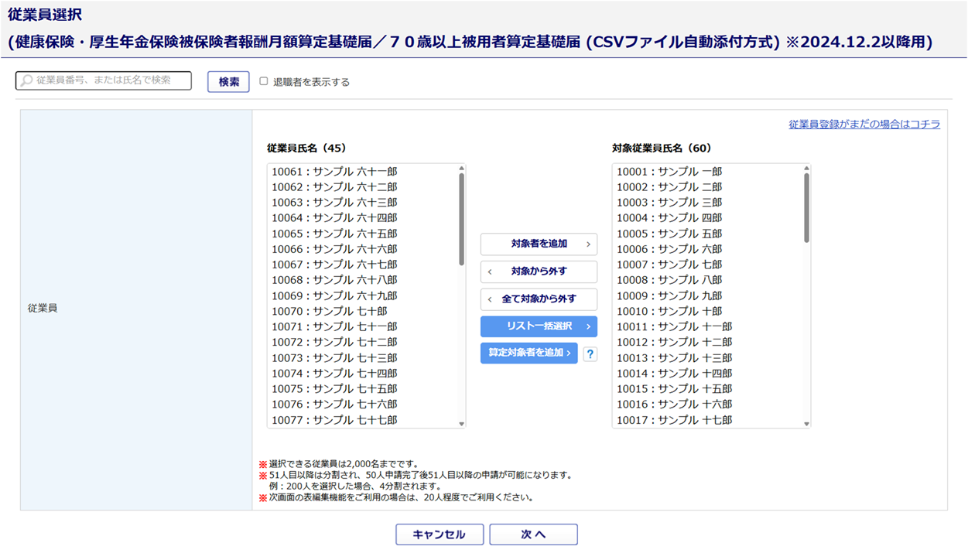
Task: Click the blue question mark help icon
Action: click(590, 353)
